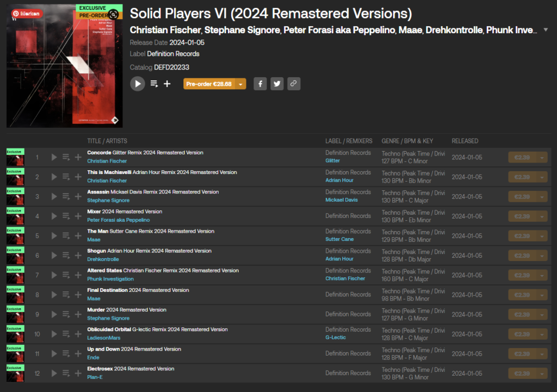Open artist Drehkontrolle on track 6
This screenshot has width=557, height=392.
point(103,259)
